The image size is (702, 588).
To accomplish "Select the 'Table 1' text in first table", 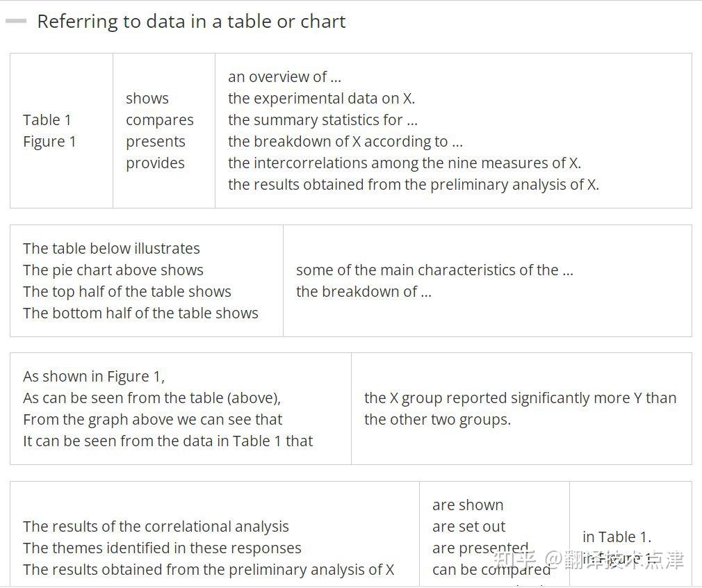I will tap(47, 120).
